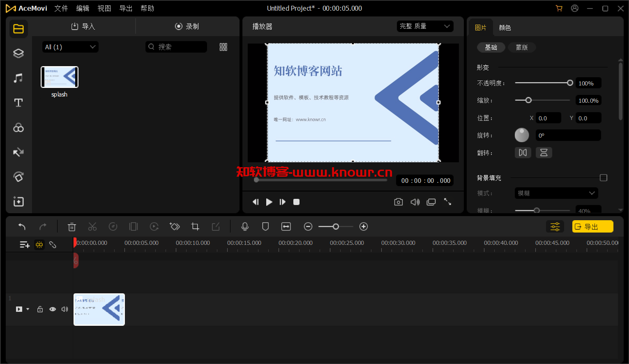Click the 搜索 search field
Image resolution: width=629 pixels, height=364 pixels.
(176, 47)
